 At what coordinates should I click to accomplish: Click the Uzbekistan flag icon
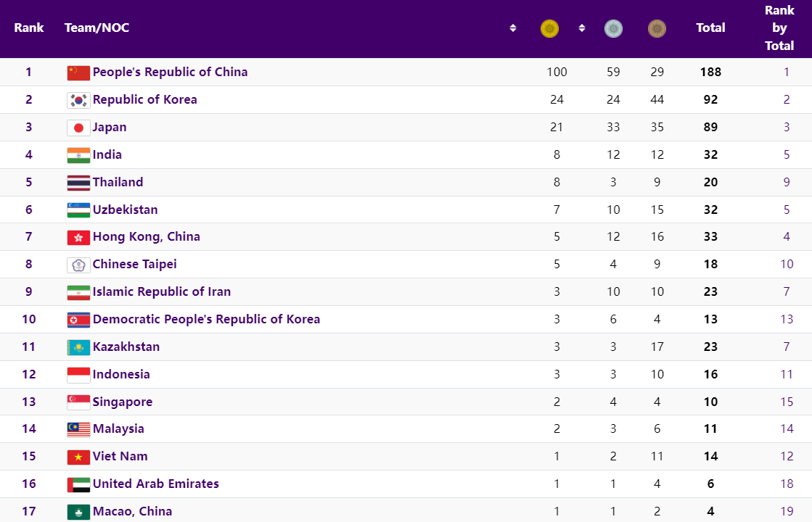[x=78, y=210]
